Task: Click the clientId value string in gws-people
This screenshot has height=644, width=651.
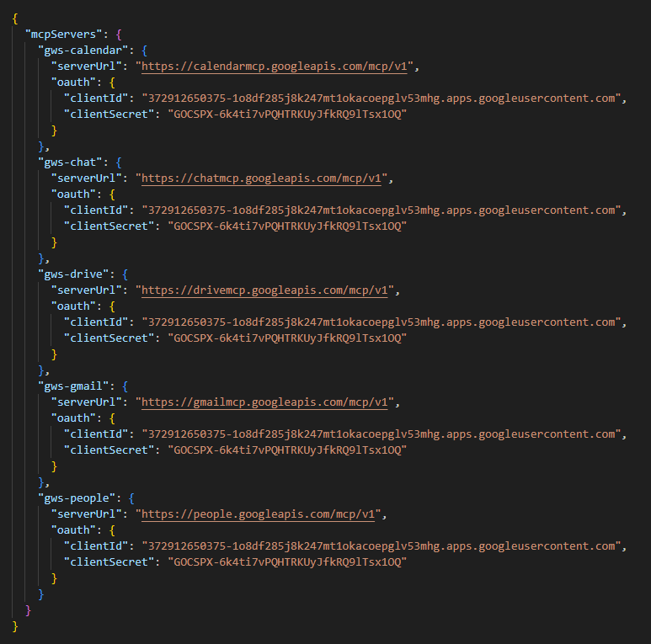Action: tap(382, 546)
